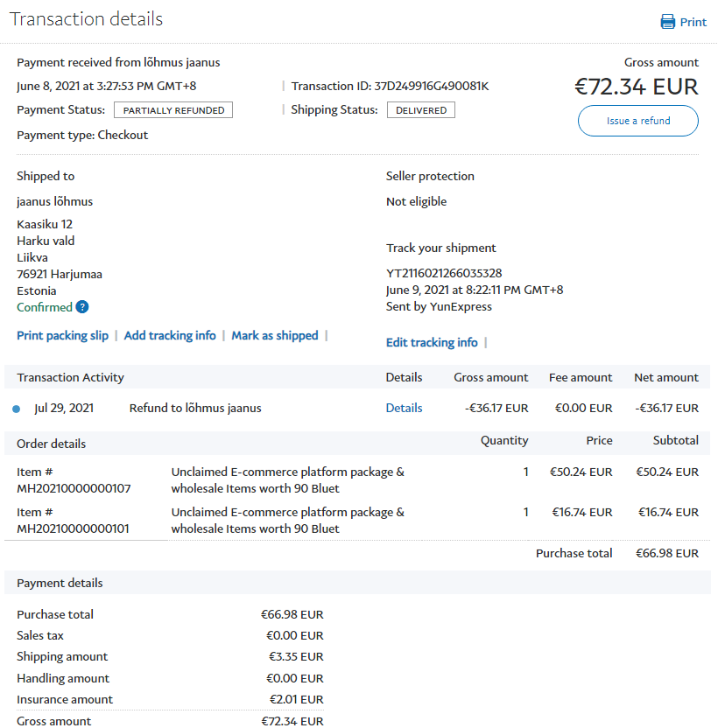This screenshot has height=728, width=718.
Task: Open the Print packing slip link
Action: pyautogui.click(x=62, y=335)
